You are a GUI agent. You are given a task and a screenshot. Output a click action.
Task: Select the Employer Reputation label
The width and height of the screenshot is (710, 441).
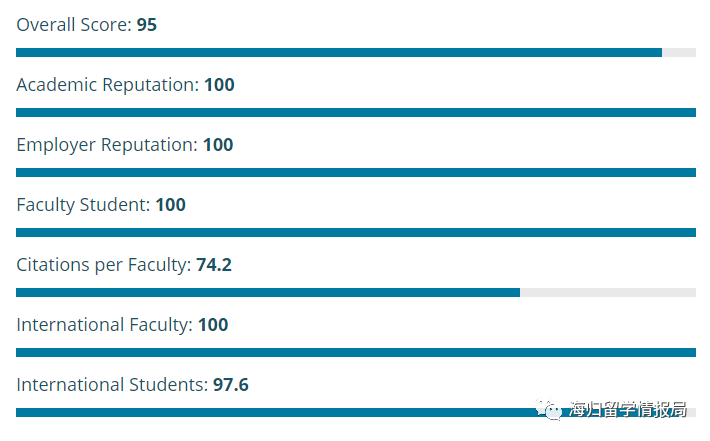pyautogui.click(x=107, y=145)
